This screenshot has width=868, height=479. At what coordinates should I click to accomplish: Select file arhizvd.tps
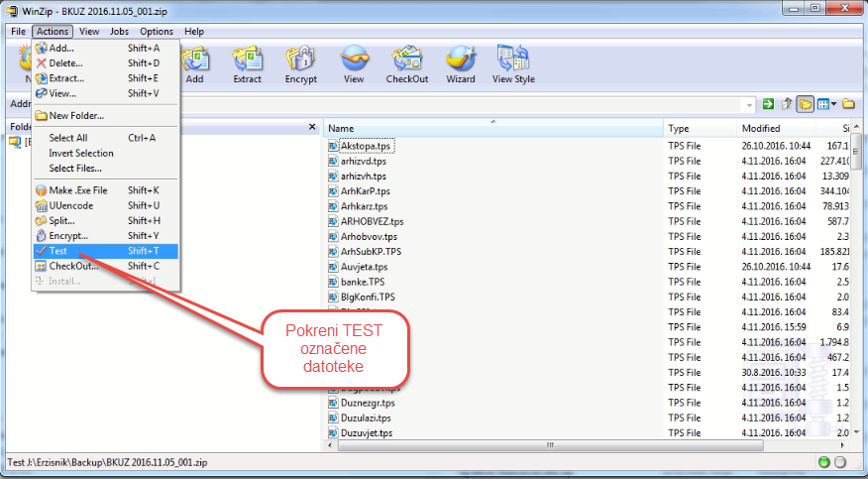[364, 161]
